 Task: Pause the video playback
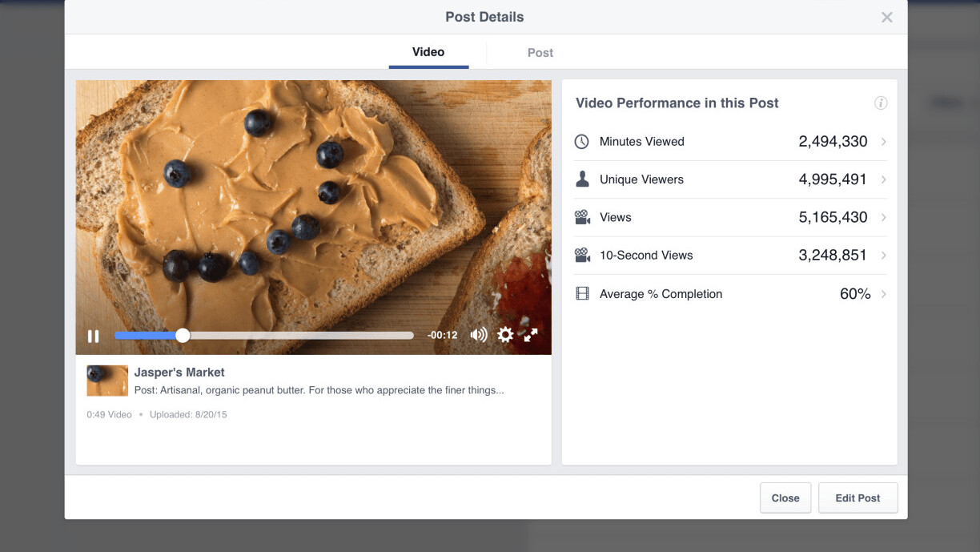pyautogui.click(x=94, y=336)
